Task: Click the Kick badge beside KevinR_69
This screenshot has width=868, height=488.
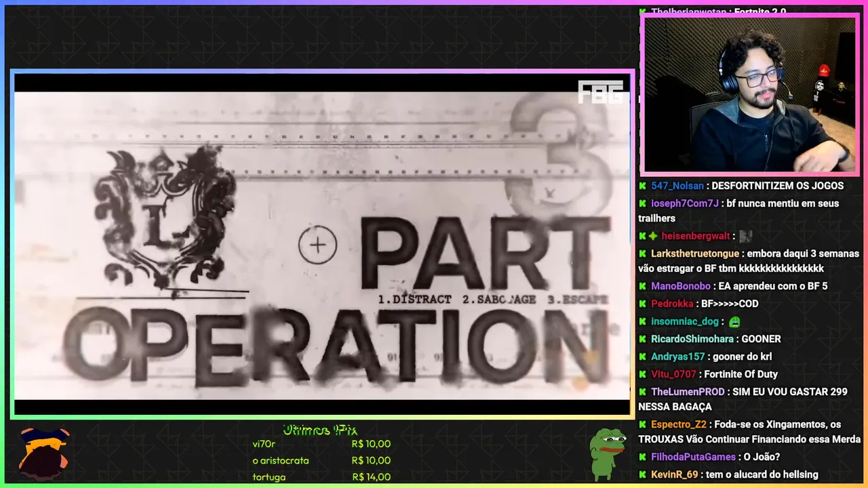Action: tap(642, 474)
